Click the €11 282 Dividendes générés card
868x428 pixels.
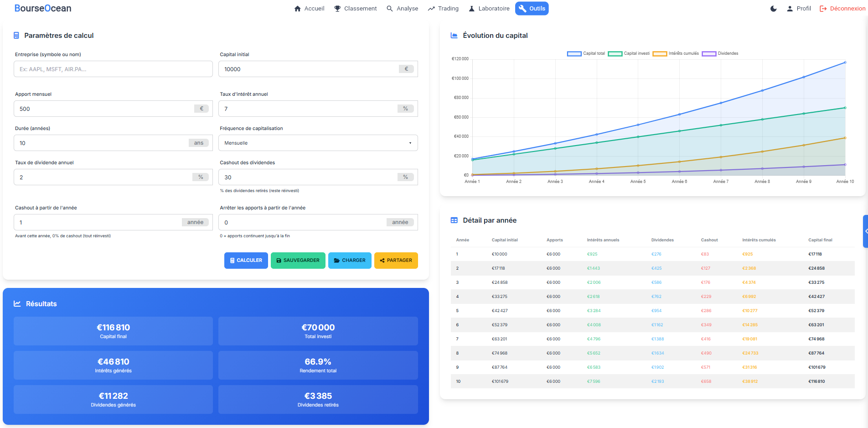point(113,399)
